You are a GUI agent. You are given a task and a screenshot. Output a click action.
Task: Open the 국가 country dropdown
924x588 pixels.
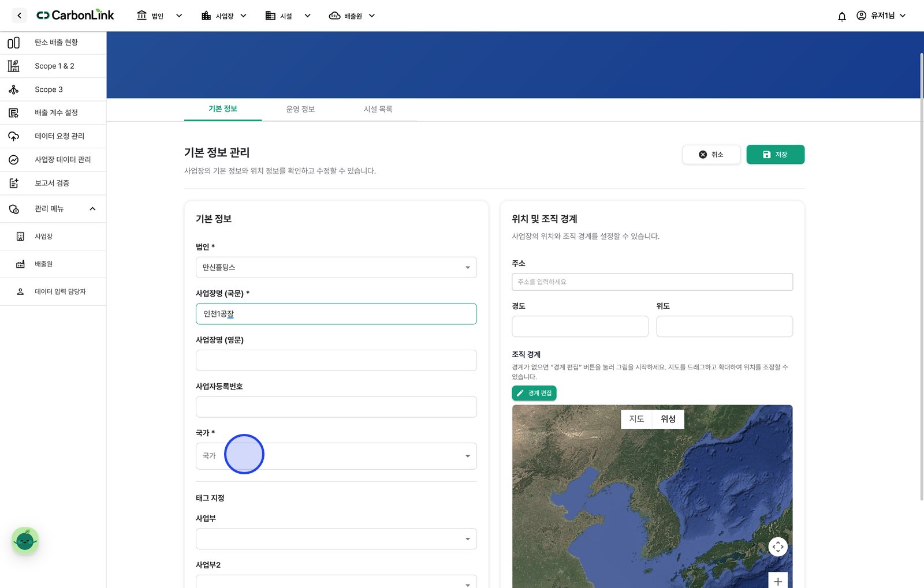tap(336, 456)
